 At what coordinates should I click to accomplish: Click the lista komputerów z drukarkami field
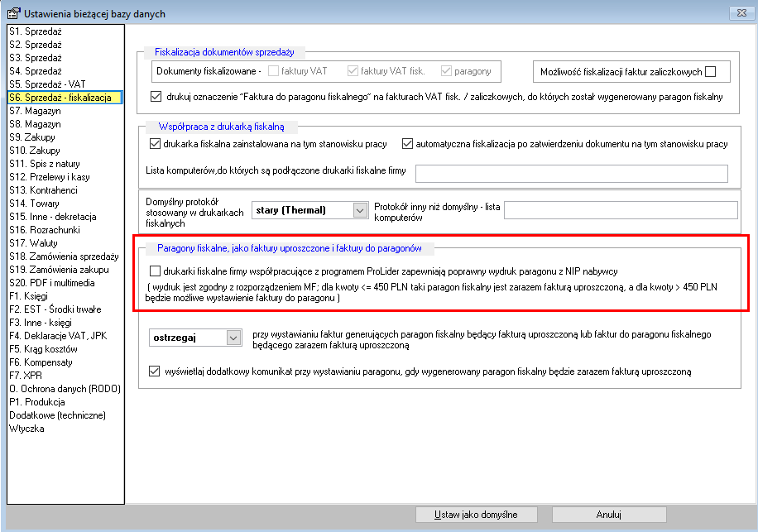pos(572,174)
